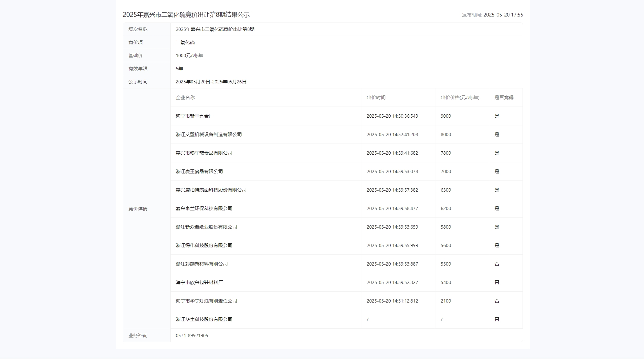Click bid time 2025-05-20 14:51:12:812
Image resolution: width=644 pixels, height=359 pixels.
[x=392, y=301]
